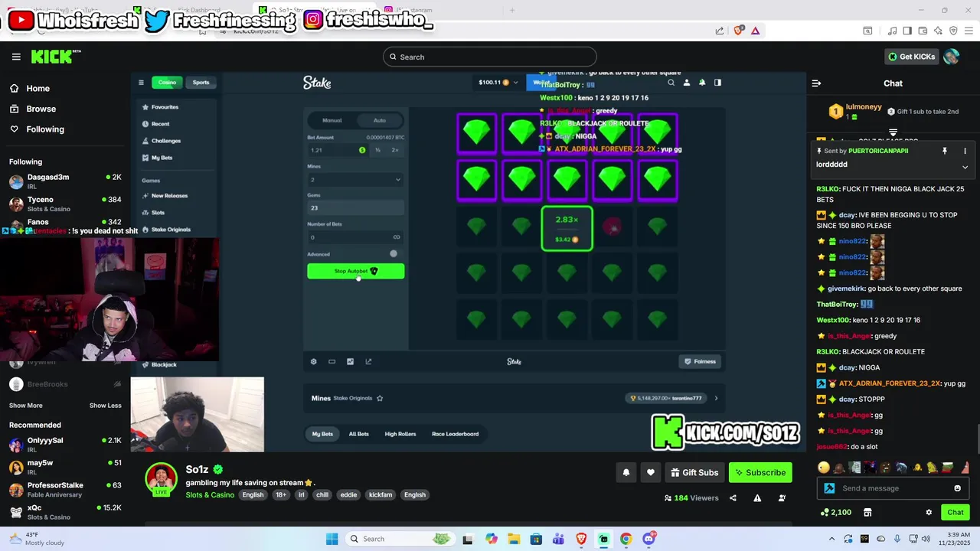This screenshot has height=551, width=980.
Task: Open the Stake profile icon
Action: pyautogui.click(x=687, y=83)
